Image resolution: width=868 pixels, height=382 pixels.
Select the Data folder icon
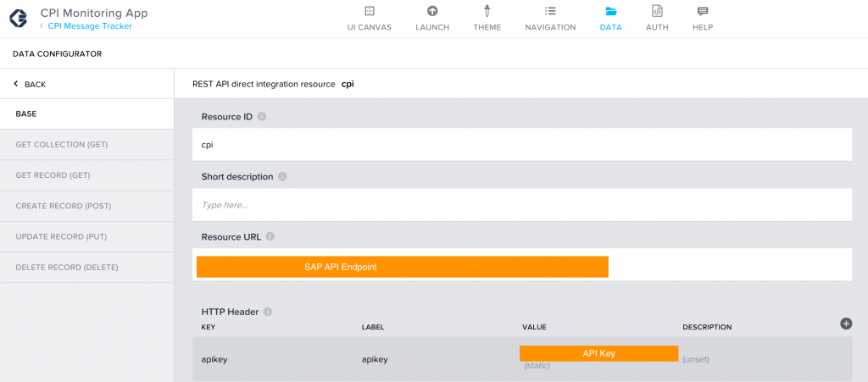(x=610, y=11)
